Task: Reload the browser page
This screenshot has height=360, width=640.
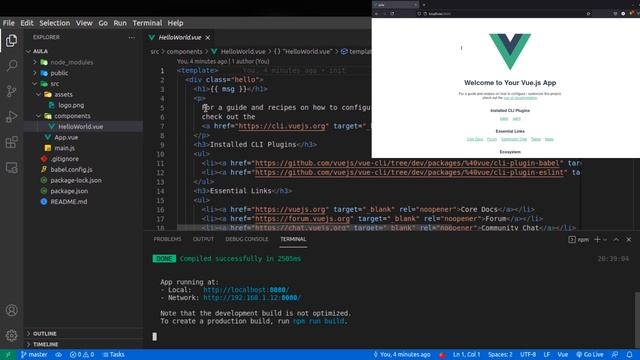Action: click(392, 13)
